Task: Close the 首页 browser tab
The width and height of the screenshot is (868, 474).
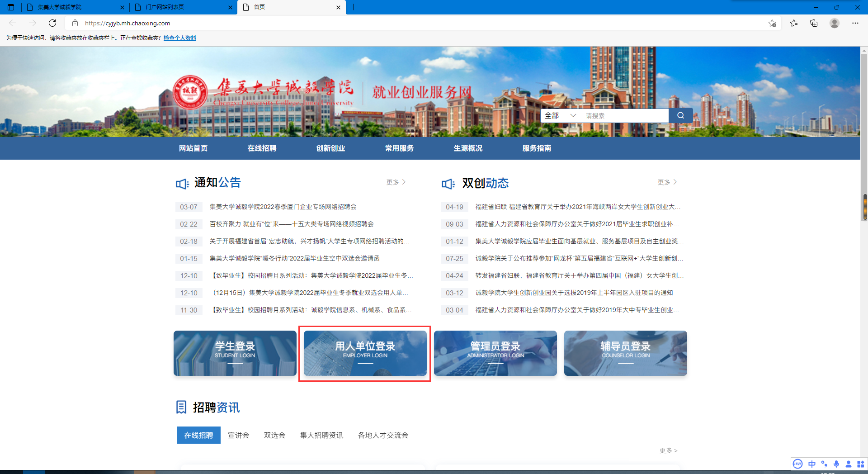Action: (x=338, y=7)
